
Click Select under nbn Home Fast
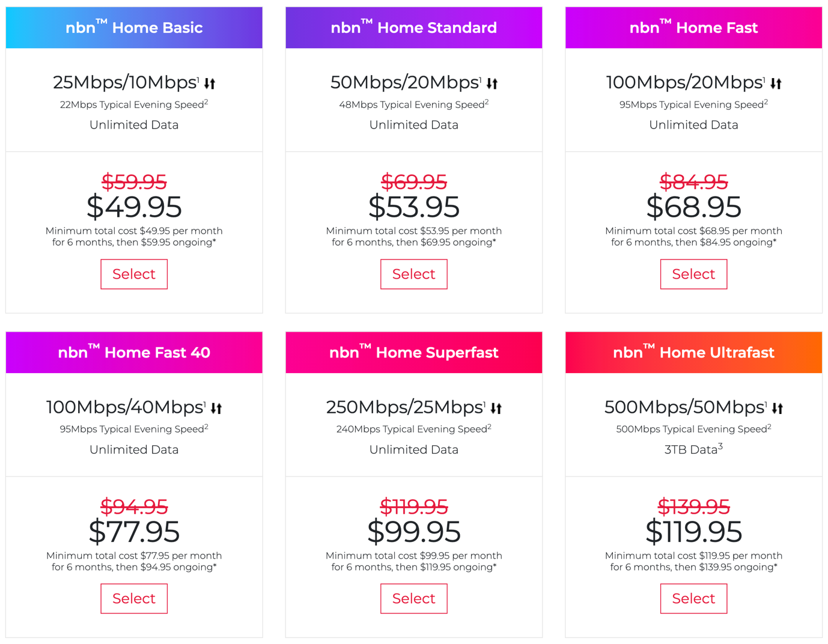click(x=693, y=274)
